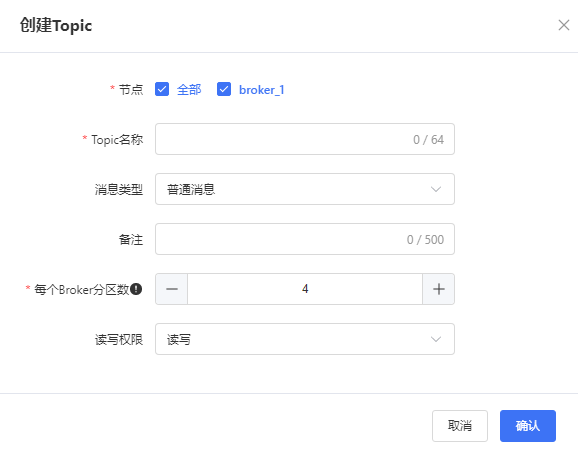Click the 0 / 500 remark counter

(x=425, y=240)
